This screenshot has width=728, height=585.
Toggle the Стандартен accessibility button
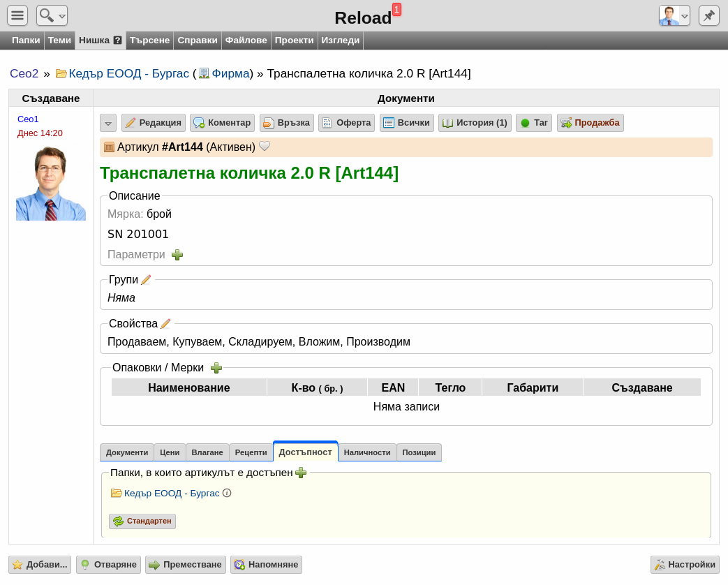[142, 521]
